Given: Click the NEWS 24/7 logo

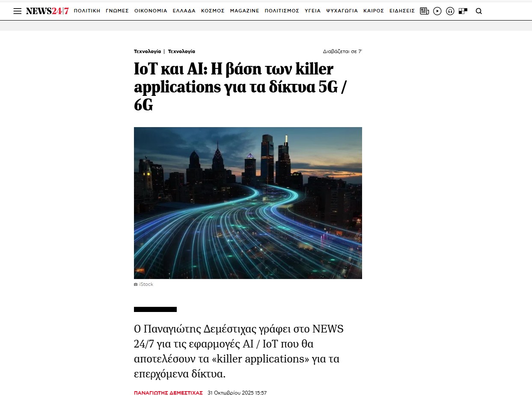Looking at the screenshot, I should tap(47, 11).
